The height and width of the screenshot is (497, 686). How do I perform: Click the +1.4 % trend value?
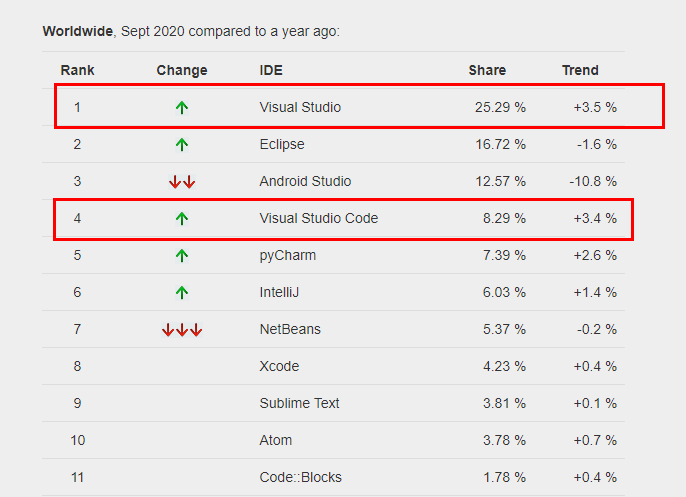tap(595, 292)
